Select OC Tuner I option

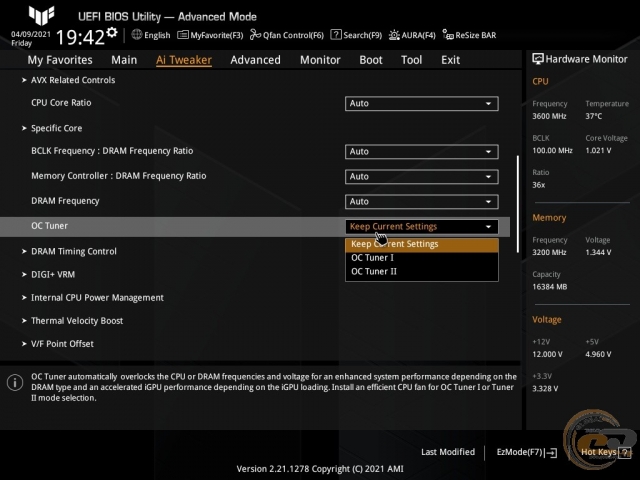click(422, 258)
